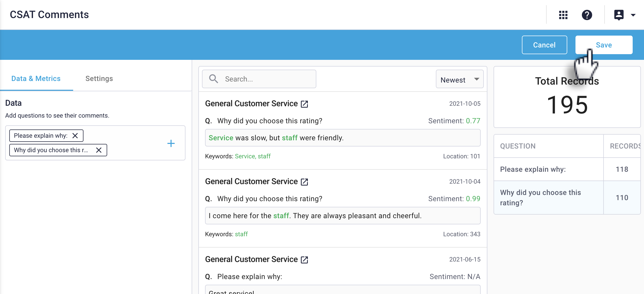Select 'Please explain why:' table row
The width and height of the screenshot is (644, 294).
(x=548, y=169)
